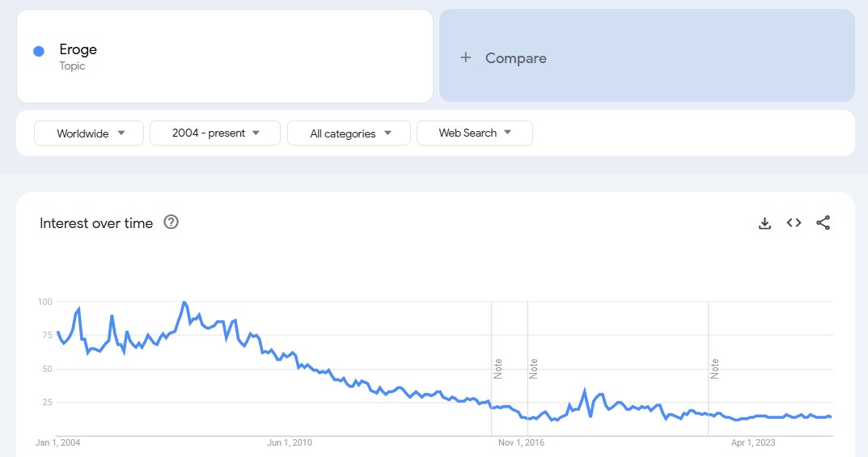Click the share icon on chart

click(x=823, y=223)
